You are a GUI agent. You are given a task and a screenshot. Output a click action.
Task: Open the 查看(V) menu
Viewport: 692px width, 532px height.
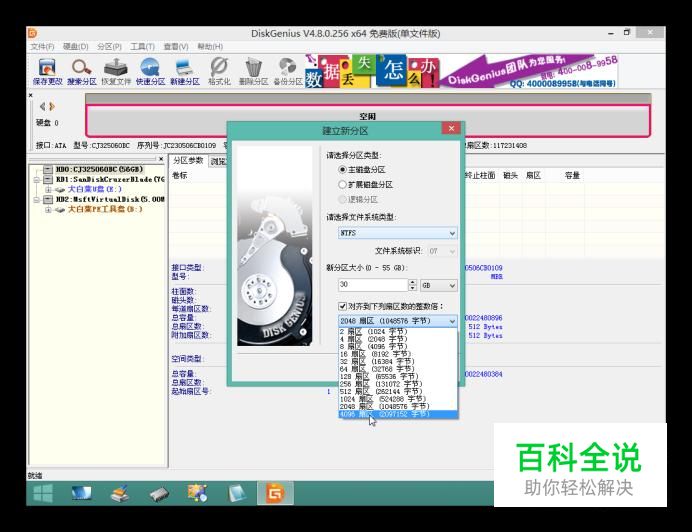(x=176, y=47)
